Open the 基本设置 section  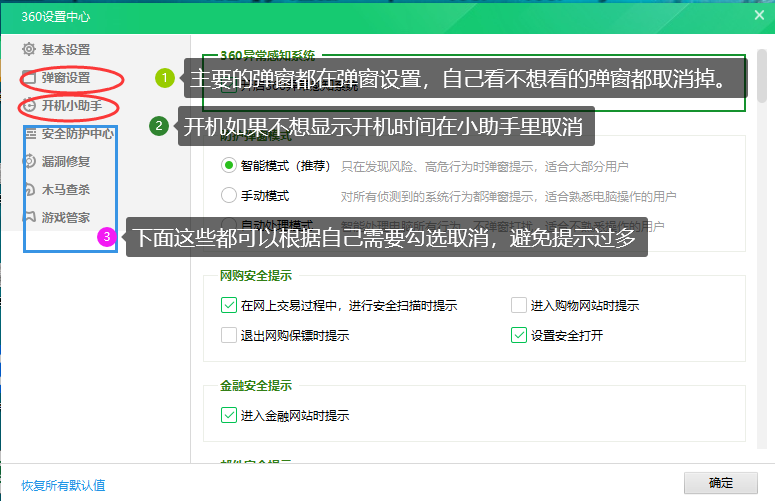point(66,49)
